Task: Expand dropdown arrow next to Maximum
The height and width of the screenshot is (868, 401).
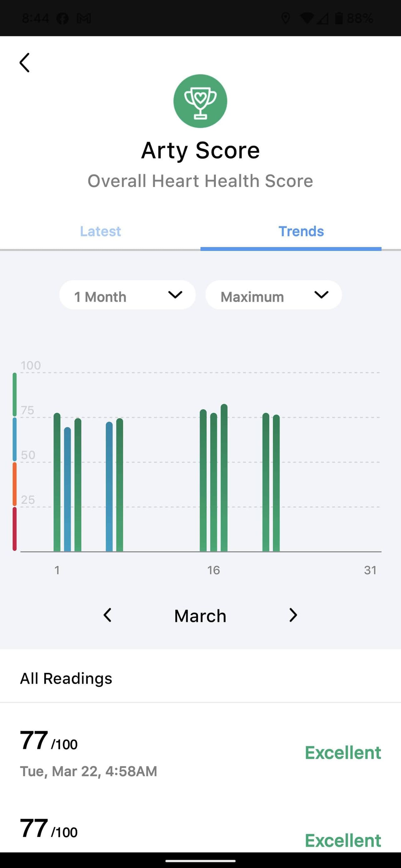Action: coord(321,295)
